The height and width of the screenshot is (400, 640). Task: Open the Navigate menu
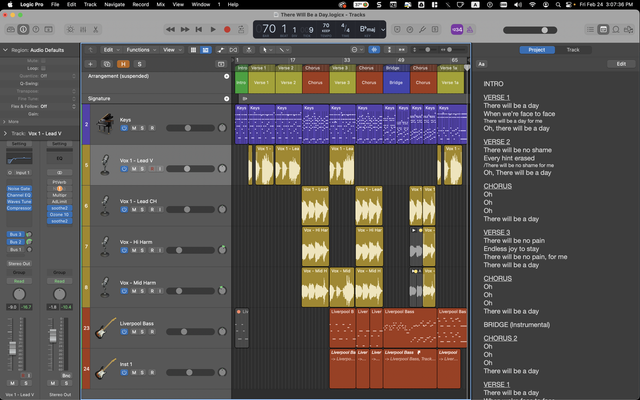(x=114, y=4)
